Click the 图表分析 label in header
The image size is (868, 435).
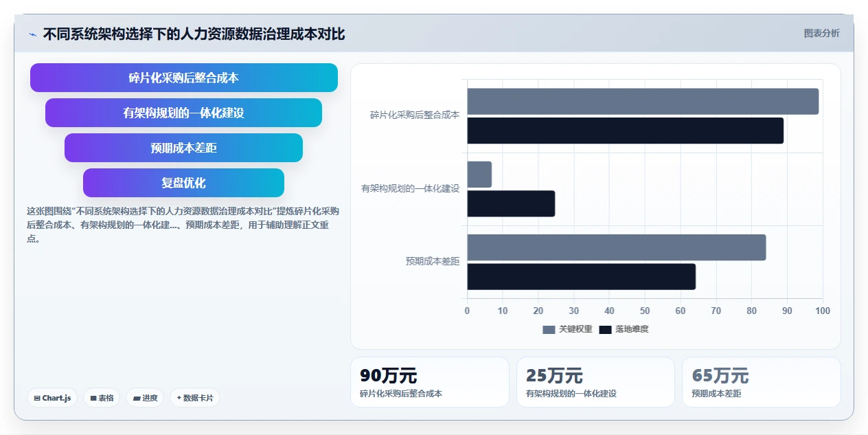pyautogui.click(x=821, y=33)
